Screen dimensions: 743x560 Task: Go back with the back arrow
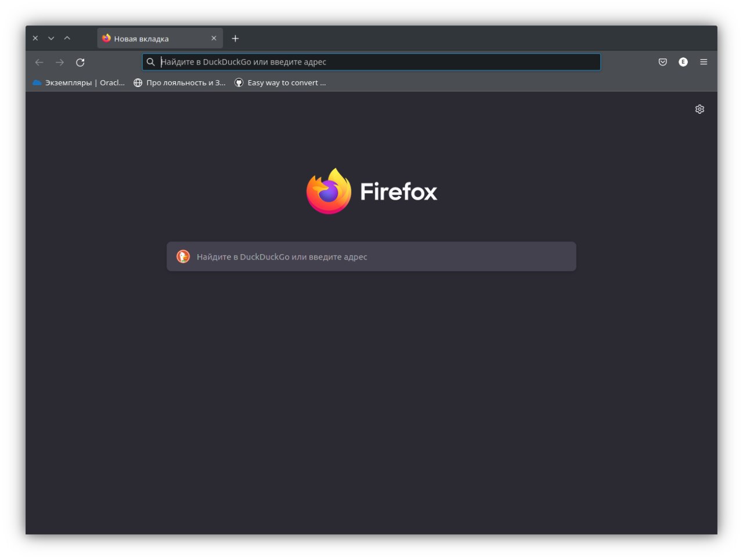[x=39, y=62]
